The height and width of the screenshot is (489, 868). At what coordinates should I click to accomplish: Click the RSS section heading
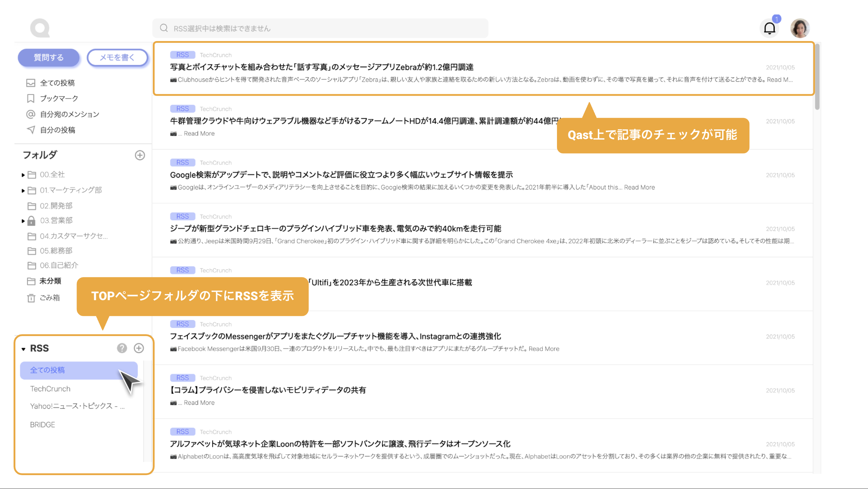[39, 348]
